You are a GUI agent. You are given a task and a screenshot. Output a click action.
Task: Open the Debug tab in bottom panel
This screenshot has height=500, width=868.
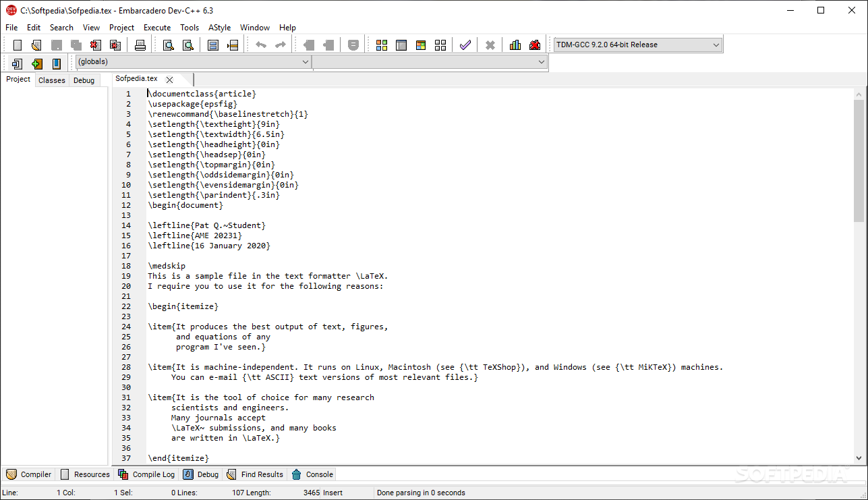click(x=202, y=474)
